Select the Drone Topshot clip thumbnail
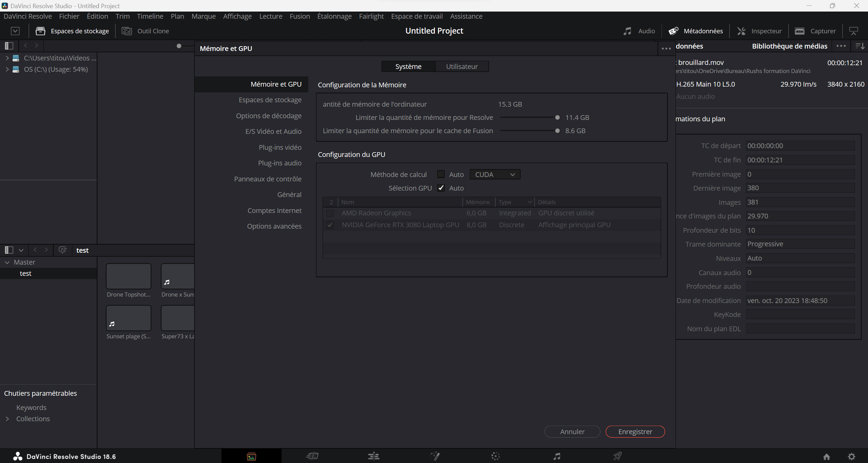This screenshot has width=868, height=463. click(x=128, y=276)
